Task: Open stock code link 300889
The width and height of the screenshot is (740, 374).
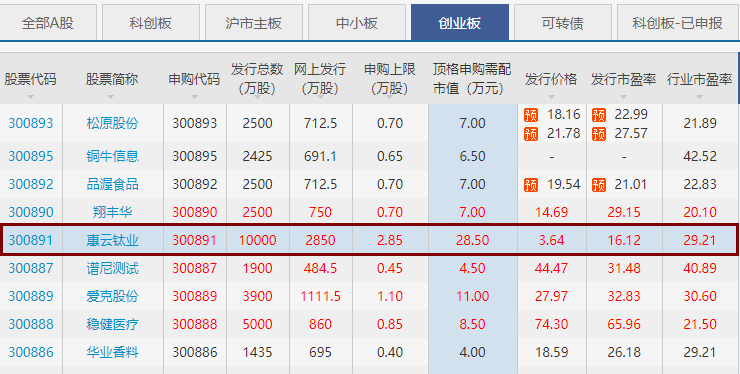Action: (31, 297)
